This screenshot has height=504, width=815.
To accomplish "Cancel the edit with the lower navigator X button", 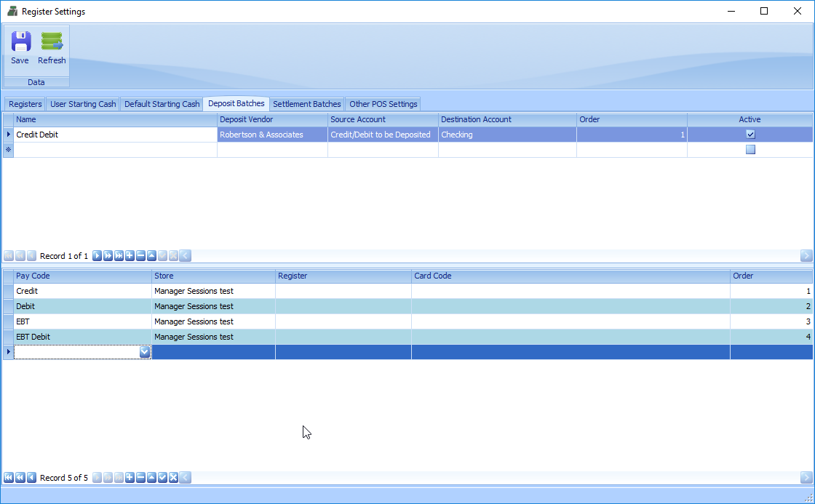I will tap(173, 478).
